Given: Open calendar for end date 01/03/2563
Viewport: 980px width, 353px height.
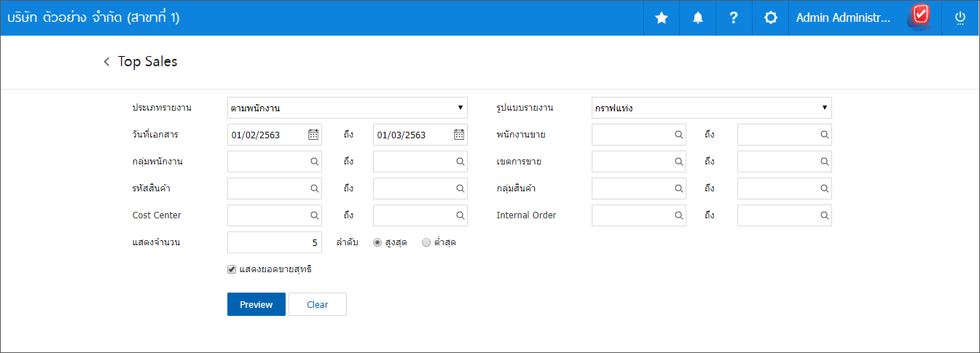Looking at the screenshot, I should click(459, 135).
